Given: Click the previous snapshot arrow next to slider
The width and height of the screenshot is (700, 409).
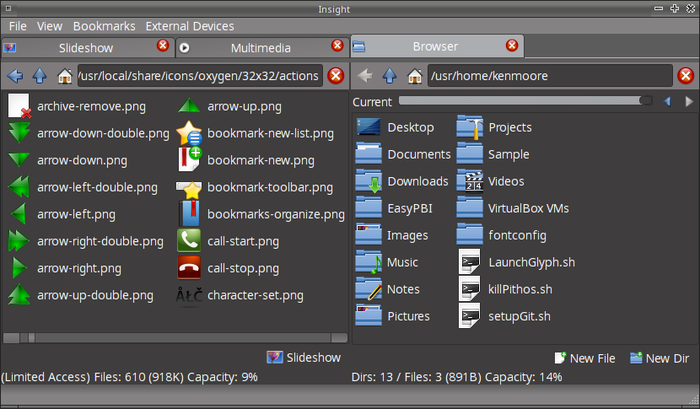Looking at the screenshot, I should click(667, 101).
